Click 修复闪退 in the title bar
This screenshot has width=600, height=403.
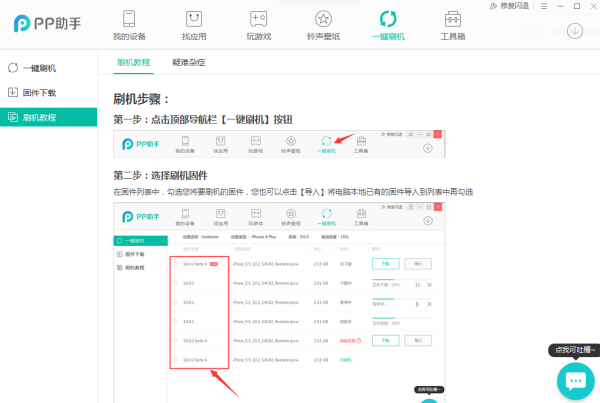pyautogui.click(x=509, y=6)
